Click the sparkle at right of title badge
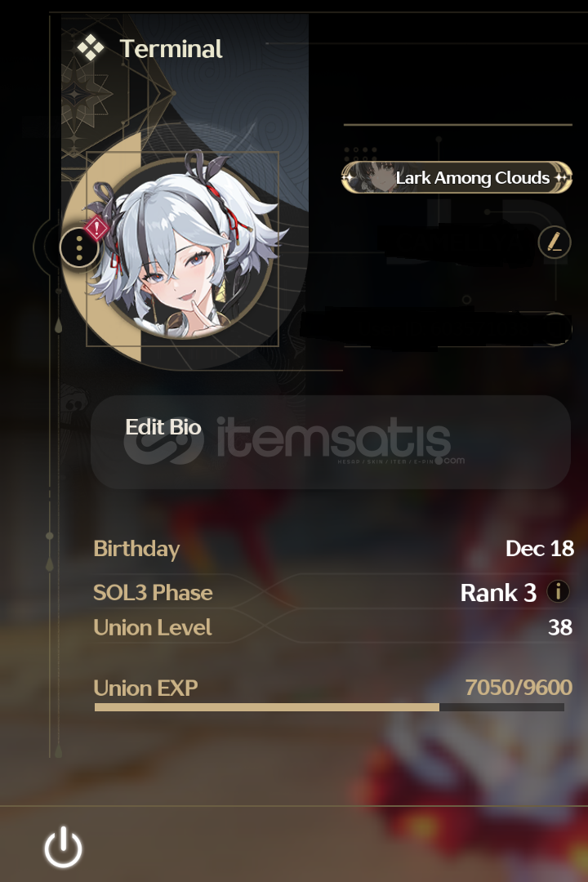588x882 pixels. coord(561,178)
